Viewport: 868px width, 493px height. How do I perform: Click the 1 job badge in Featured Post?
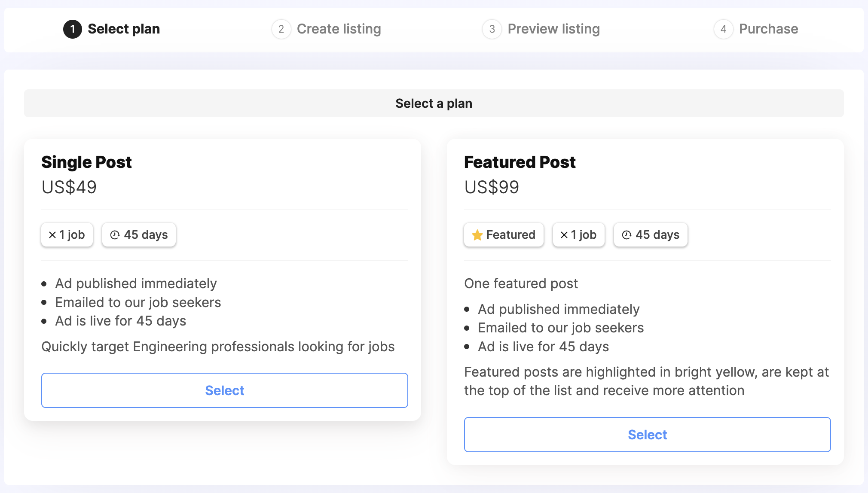(x=578, y=235)
